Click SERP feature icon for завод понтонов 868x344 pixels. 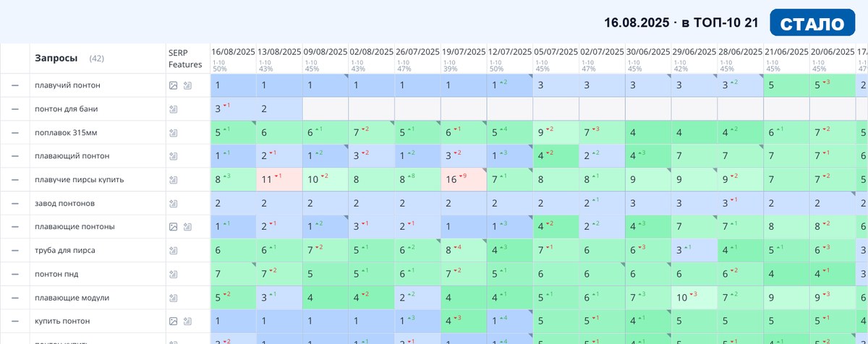point(173,203)
